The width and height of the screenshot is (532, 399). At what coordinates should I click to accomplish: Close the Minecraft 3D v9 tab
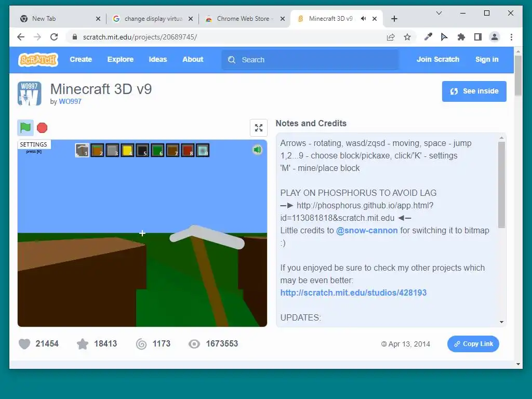[375, 19]
